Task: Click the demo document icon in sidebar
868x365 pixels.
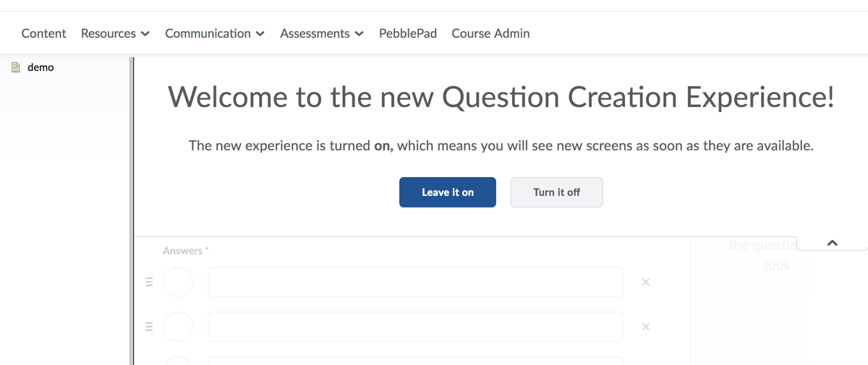Action: click(15, 67)
